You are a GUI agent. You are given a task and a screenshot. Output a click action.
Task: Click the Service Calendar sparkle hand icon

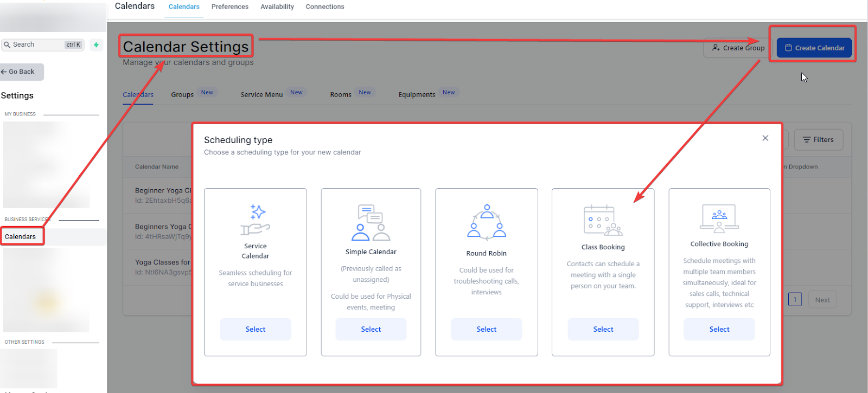pyautogui.click(x=255, y=220)
